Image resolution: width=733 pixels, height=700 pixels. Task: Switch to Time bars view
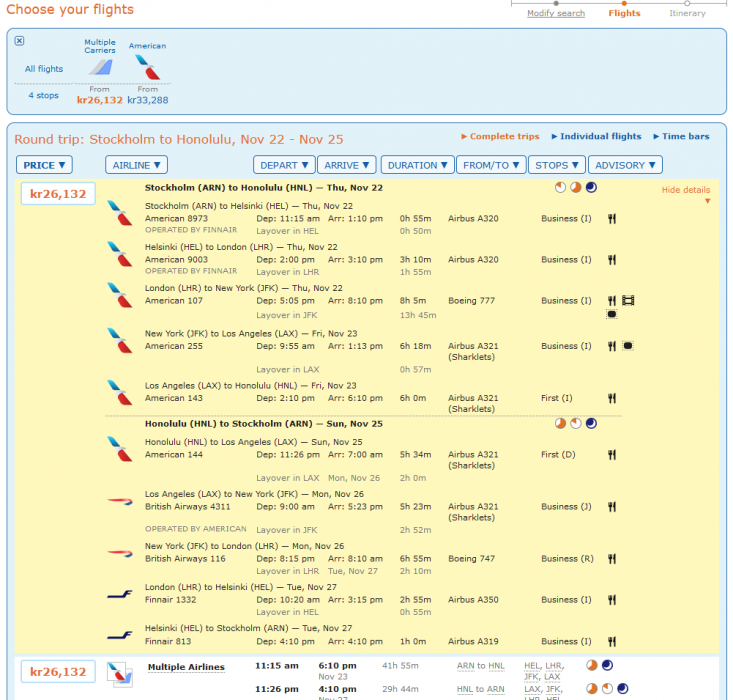(685, 137)
